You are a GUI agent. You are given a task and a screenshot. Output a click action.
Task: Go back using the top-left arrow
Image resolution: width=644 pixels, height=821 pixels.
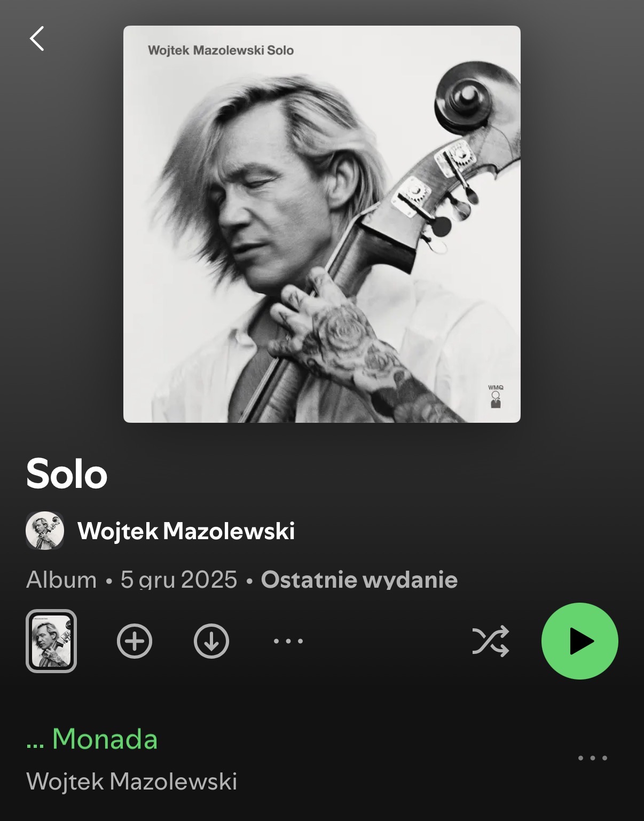(x=37, y=38)
